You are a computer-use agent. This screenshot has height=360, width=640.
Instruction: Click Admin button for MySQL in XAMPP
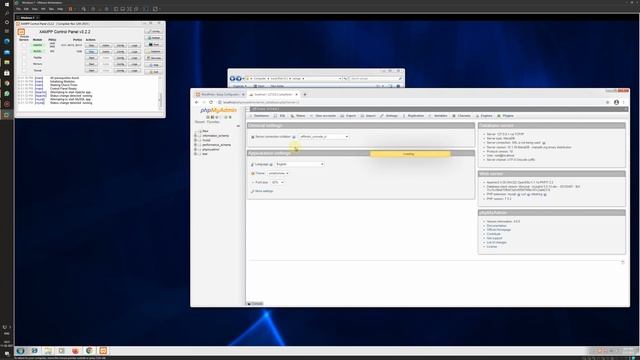[106, 51]
